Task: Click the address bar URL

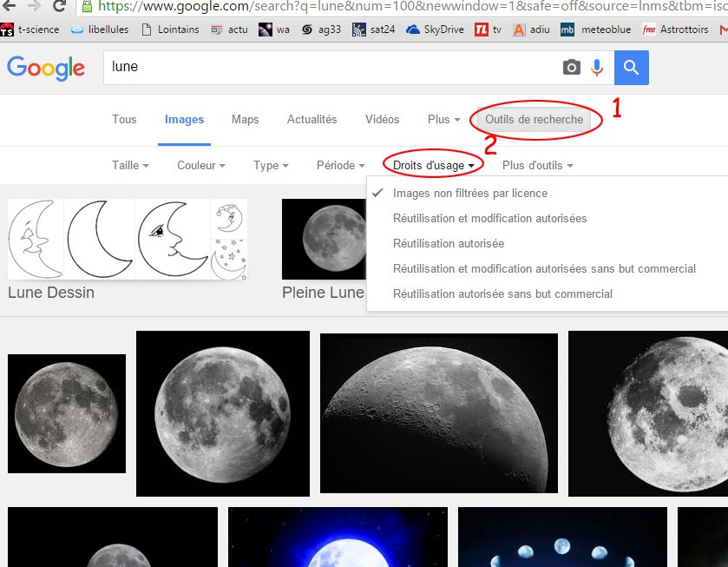Action: tap(412, 6)
